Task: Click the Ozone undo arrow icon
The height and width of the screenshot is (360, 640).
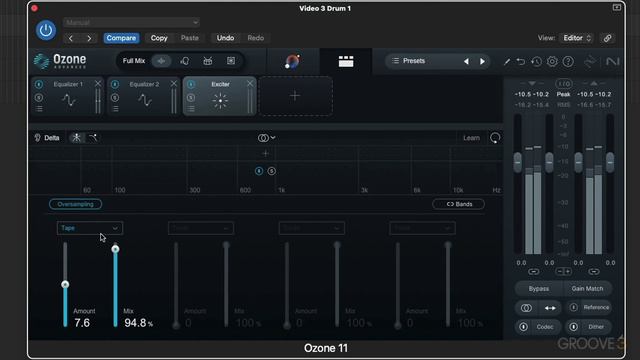Action: tap(521, 62)
